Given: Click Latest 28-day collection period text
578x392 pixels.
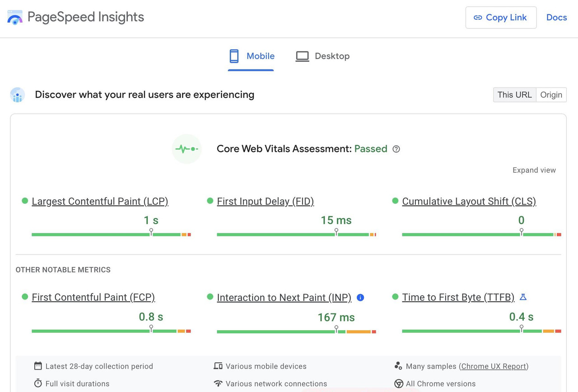Looking at the screenshot, I should [99, 366].
